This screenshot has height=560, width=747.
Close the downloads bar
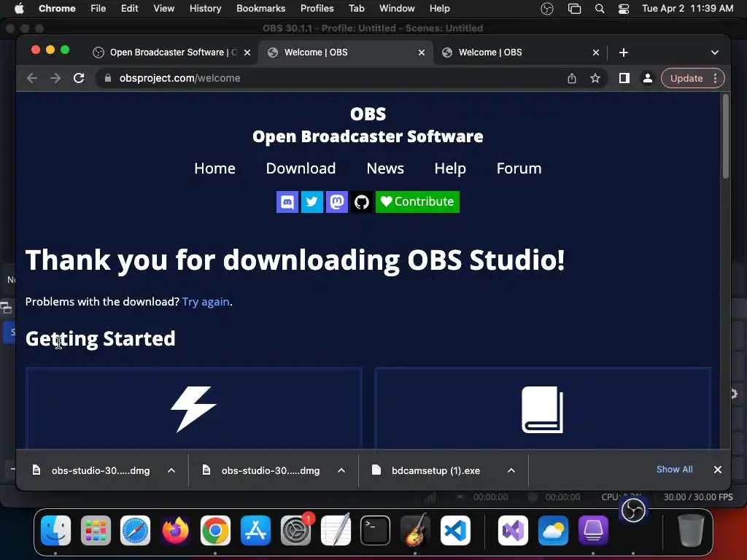[718, 470]
